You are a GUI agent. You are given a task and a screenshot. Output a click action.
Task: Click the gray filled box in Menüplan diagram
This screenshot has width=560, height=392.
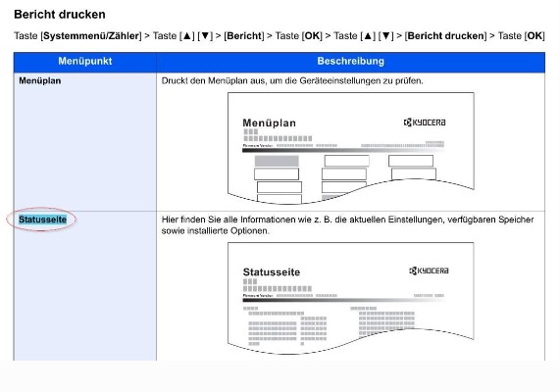point(277,161)
